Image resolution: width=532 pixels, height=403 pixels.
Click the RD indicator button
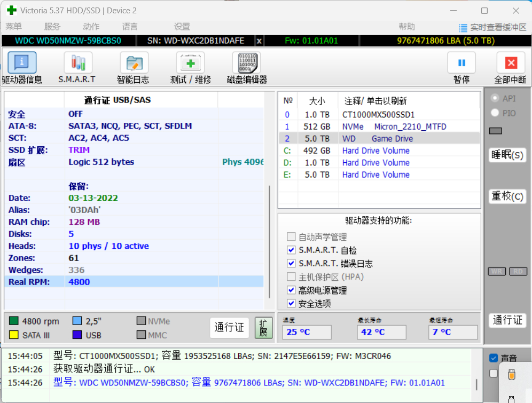point(518,271)
